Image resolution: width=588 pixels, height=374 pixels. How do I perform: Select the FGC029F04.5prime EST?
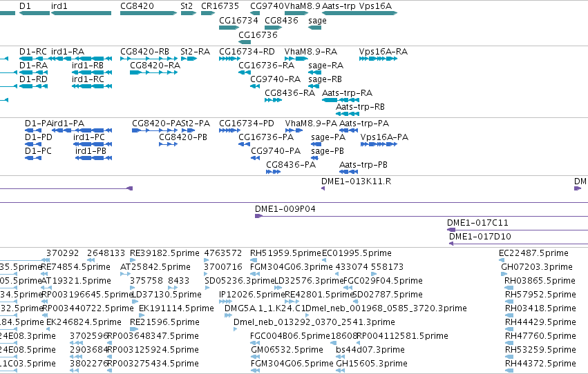[348, 288]
